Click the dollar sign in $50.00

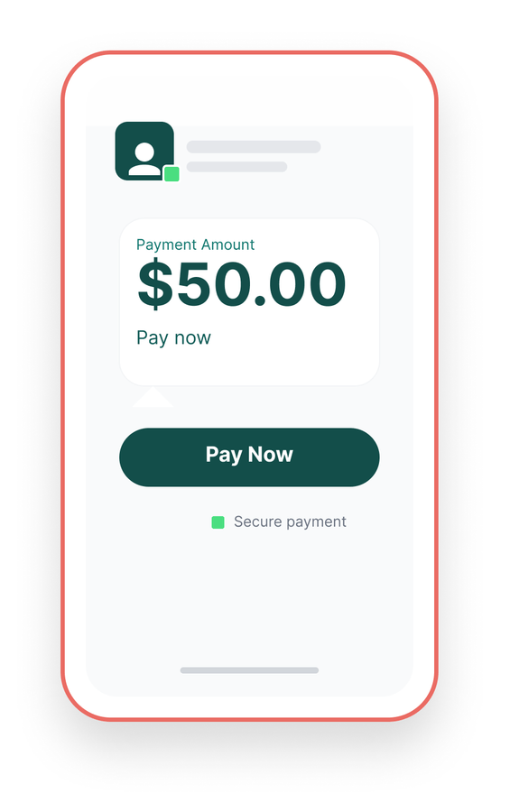155,285
